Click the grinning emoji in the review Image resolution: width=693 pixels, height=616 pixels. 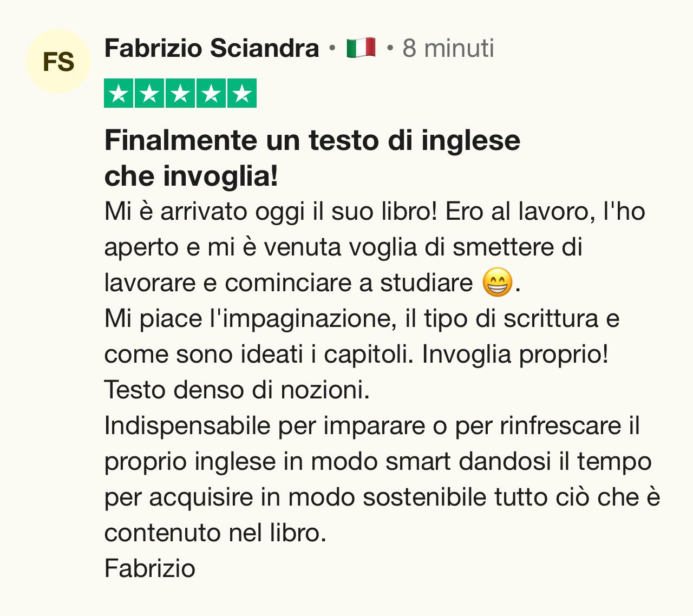coord(497,283)
